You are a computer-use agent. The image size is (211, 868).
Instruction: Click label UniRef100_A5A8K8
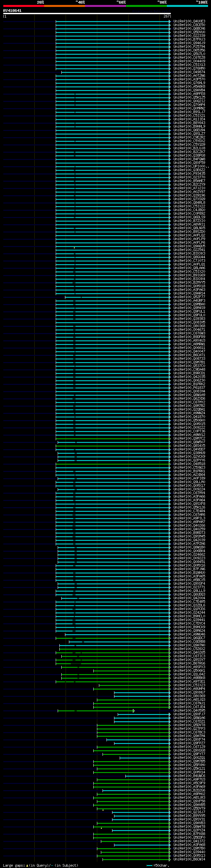pyautogui.click(x=189, y=87)
